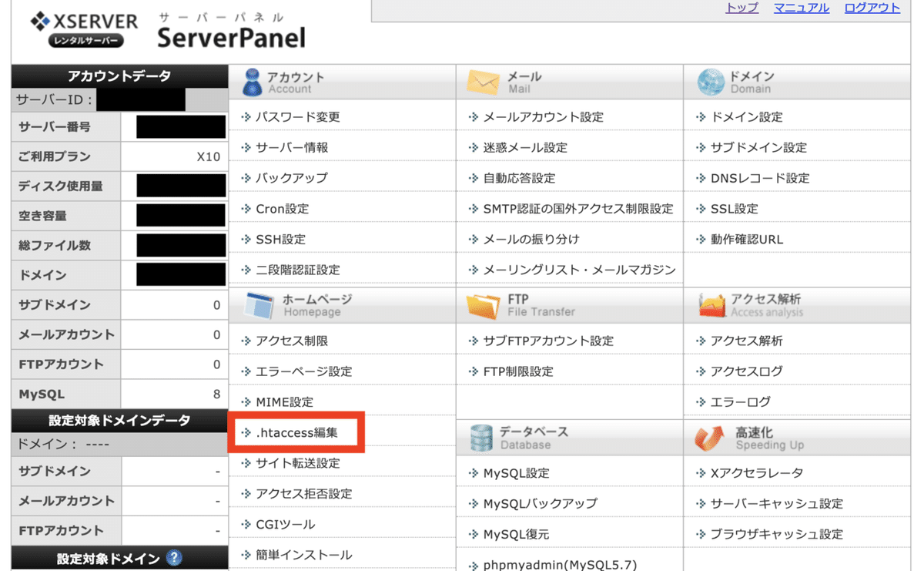Click the Domain section globe icon
Viewport: 924px width, 571px height.
[x=711, y=82]
